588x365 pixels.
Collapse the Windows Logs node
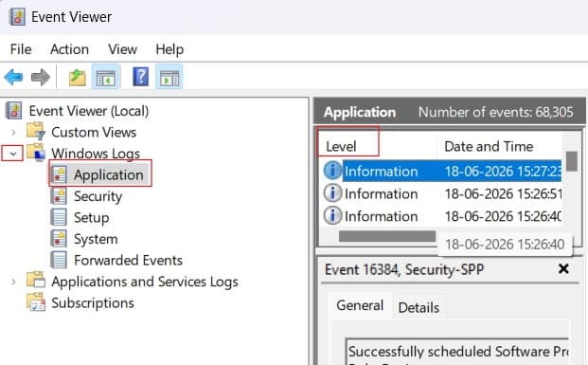pyautogui.click(x=13, y=154)
